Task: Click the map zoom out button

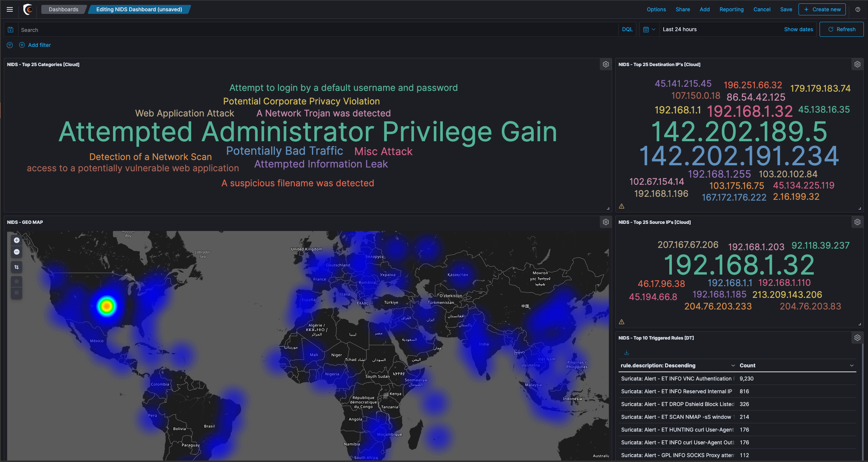Action: (x=17, y=252)
